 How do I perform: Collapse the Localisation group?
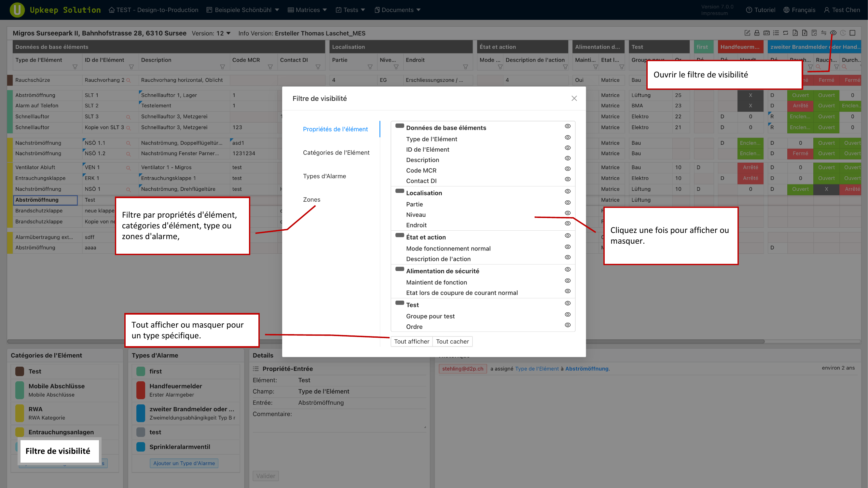tap(400, 191)
